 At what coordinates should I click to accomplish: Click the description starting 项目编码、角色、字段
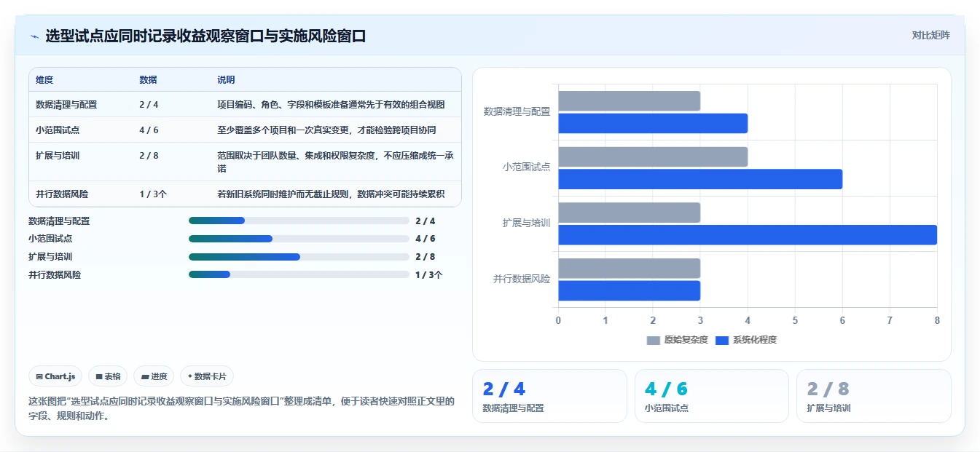pyautogui.click(x=331, y=105)
